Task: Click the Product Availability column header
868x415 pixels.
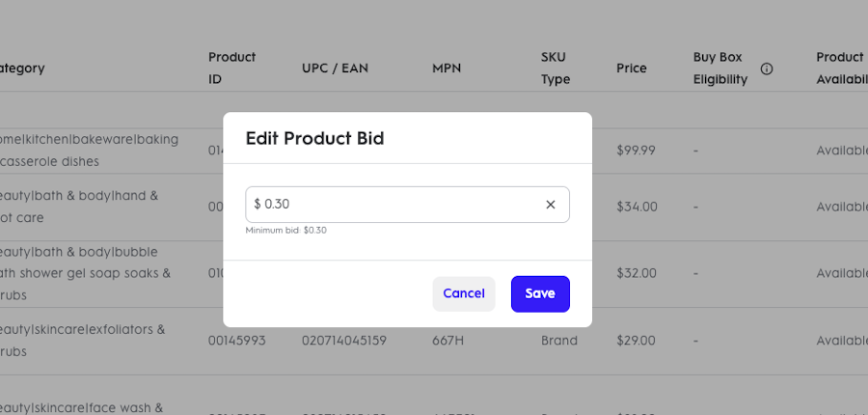Action: [x=842, y=69]
